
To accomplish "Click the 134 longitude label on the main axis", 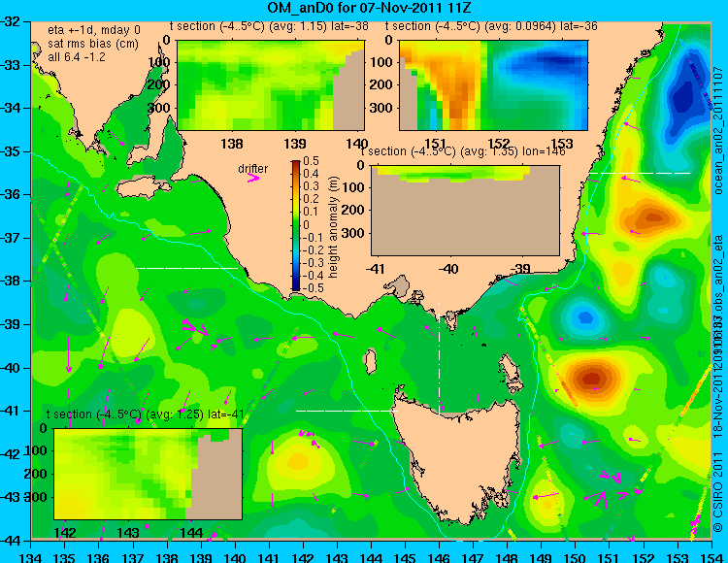I will (x=31, y=557).
